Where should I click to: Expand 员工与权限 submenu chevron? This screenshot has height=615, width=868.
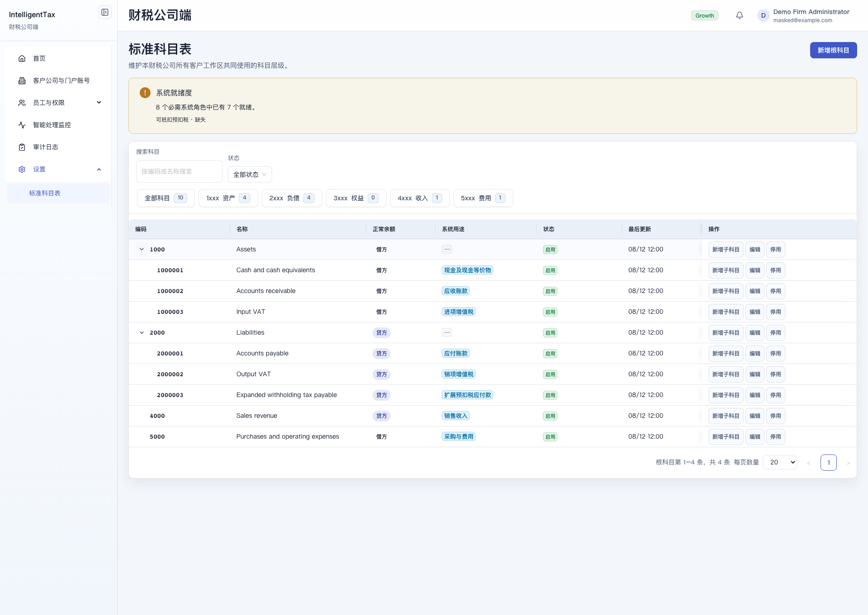coord(99,103)
